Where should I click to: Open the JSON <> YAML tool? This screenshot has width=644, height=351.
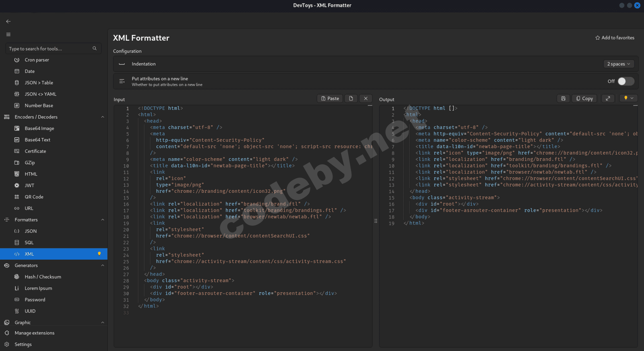pyautogui.click(x=40, y=94)
